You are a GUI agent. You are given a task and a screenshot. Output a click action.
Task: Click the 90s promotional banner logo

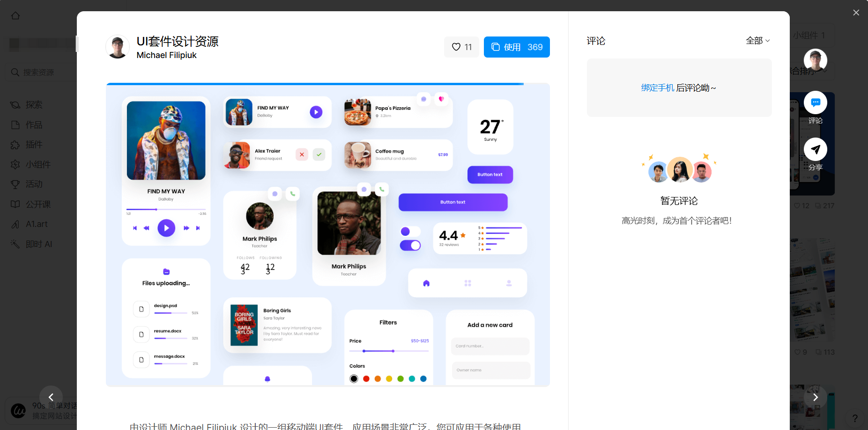tap(18, 411)
